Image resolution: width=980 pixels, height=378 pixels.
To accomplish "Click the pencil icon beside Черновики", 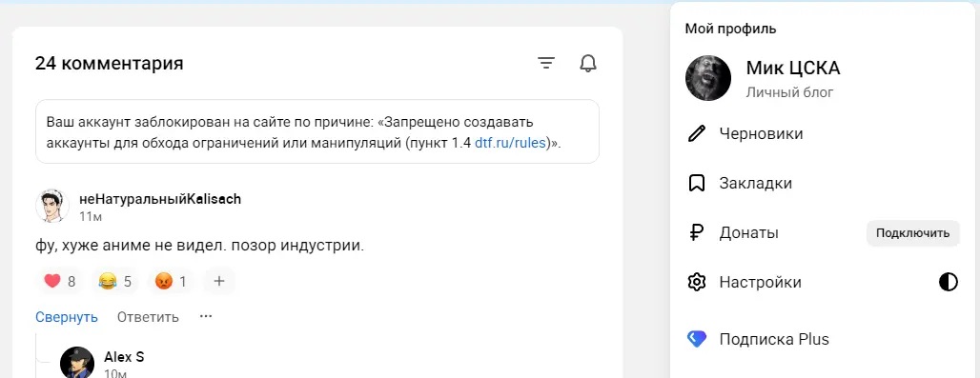I will click(696, 133).
